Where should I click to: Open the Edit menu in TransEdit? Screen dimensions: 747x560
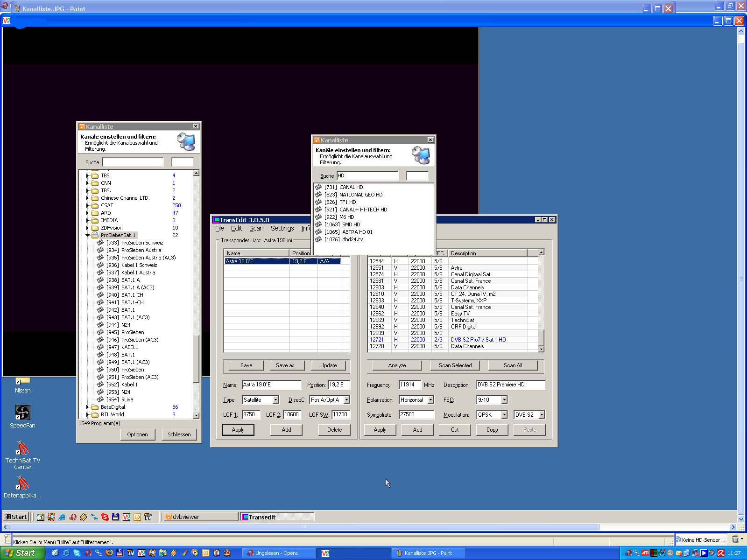pyautogui.click(x=237, y=228)
